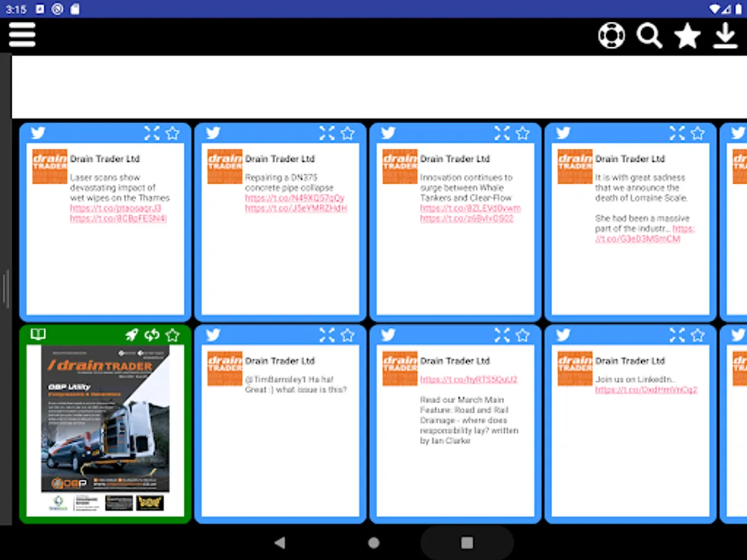Tap Android back navigation button

(x=280, y=543)
